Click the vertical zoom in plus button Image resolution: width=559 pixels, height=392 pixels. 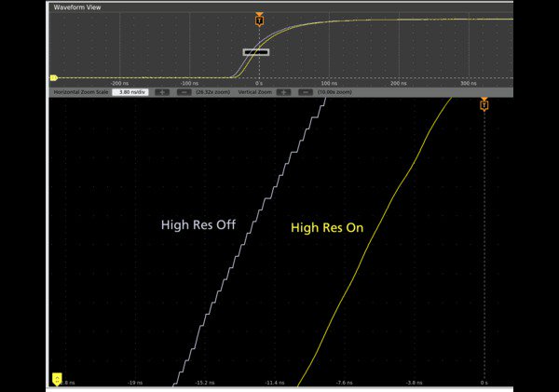pos(283,92)
